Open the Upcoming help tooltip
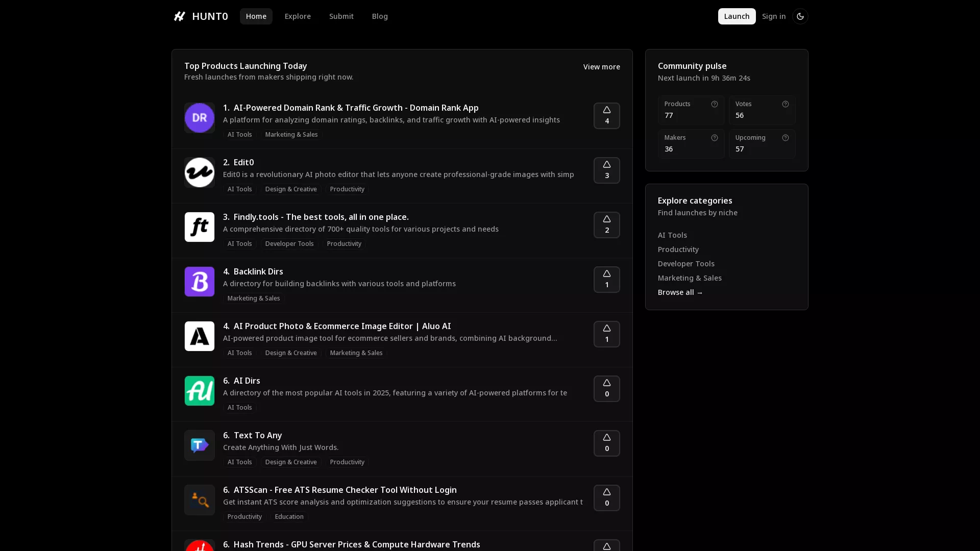 (x=786, y=138)
